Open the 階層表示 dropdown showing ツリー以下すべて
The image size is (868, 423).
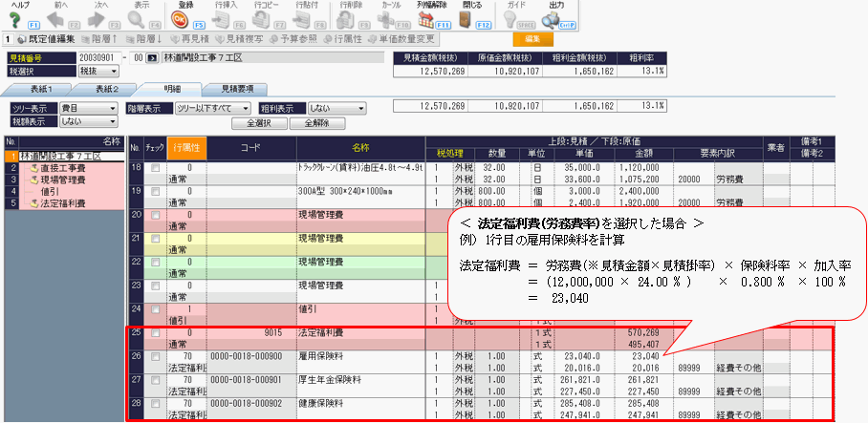pos(212,109)
